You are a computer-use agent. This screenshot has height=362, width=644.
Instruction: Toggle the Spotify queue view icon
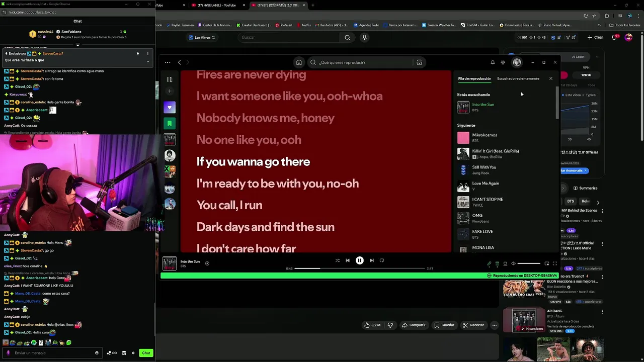point(497,263)
